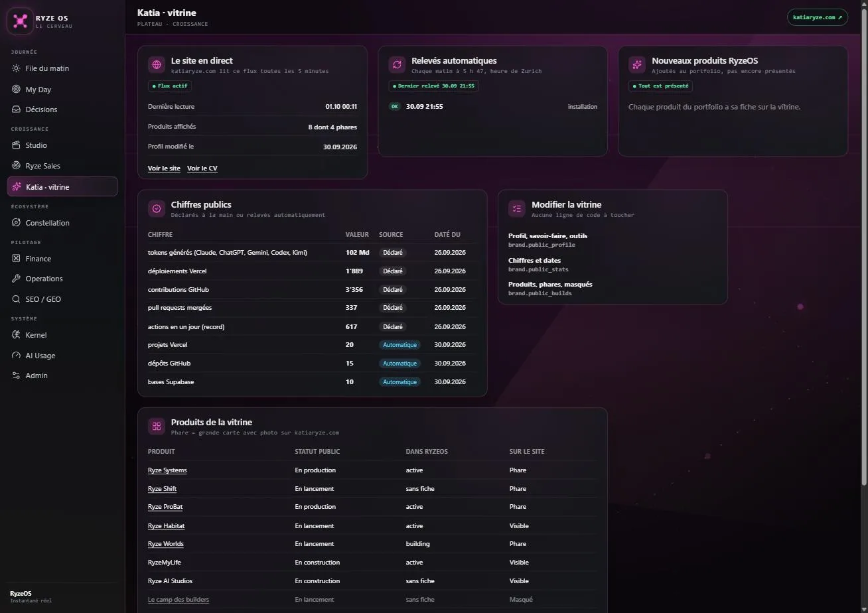Image resolution: width=868 pixels, height=613 pixels.
Task: Open the Ryze Systems product link
Action: [x=167, y=470]
